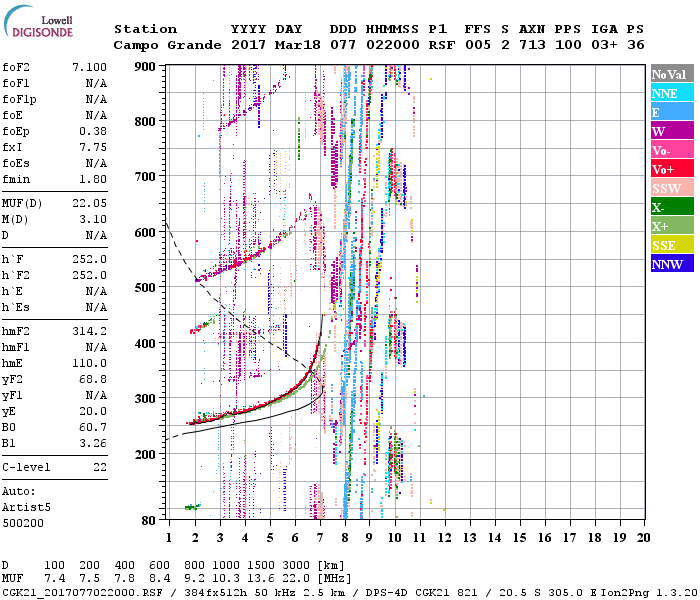700x600 pixels.
Task: Select the SSW salmon legend swatch
Action: click(672, 188)
